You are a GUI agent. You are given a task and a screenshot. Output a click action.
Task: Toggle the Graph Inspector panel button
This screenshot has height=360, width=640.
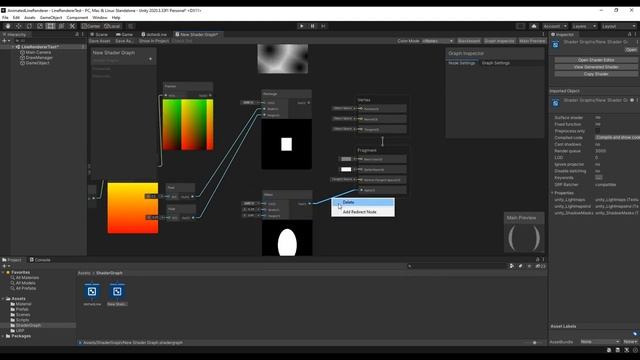[x=499, y=41]
